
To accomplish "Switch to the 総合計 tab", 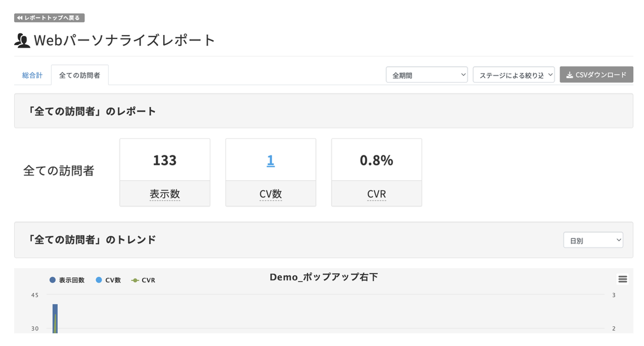I will pos(32,75).
